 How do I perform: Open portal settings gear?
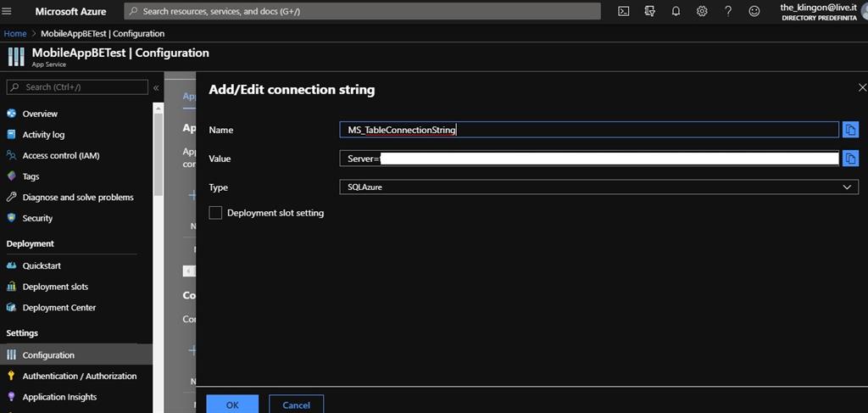pos(702,11)
